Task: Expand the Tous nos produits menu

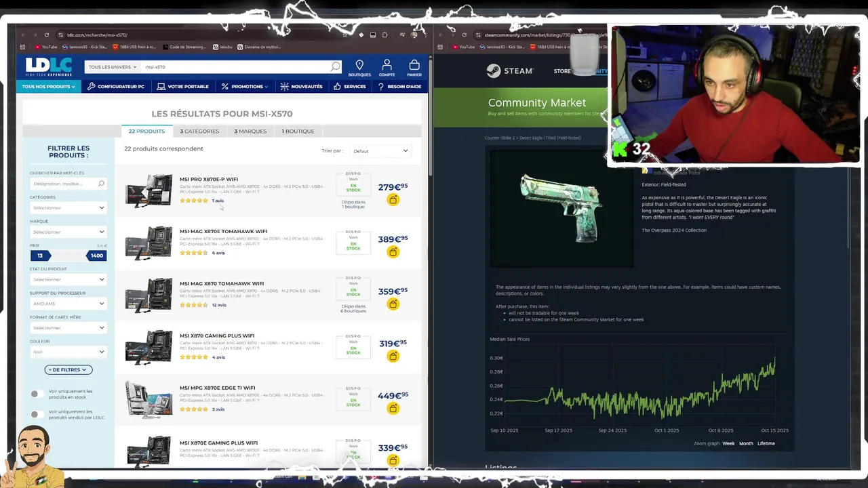Action: click(x=49, y=86)
